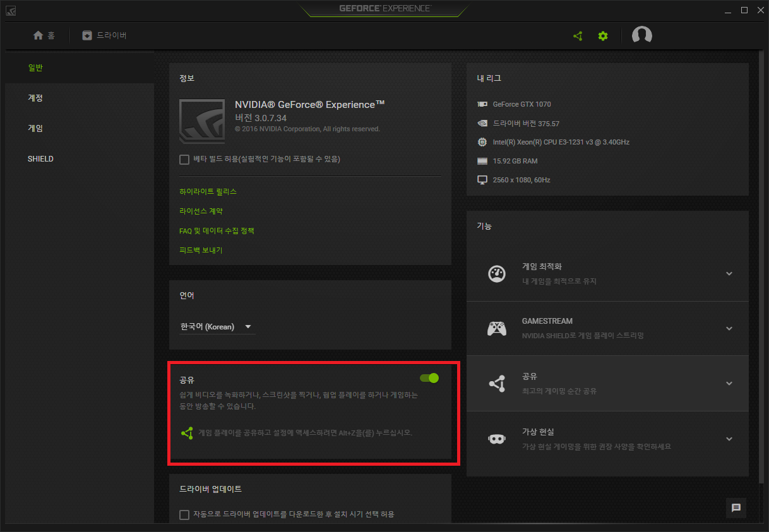This screenshot has height=532, width=769.
Task: Click the GAMESTREAM controller icon
Action: click(497, 328)
